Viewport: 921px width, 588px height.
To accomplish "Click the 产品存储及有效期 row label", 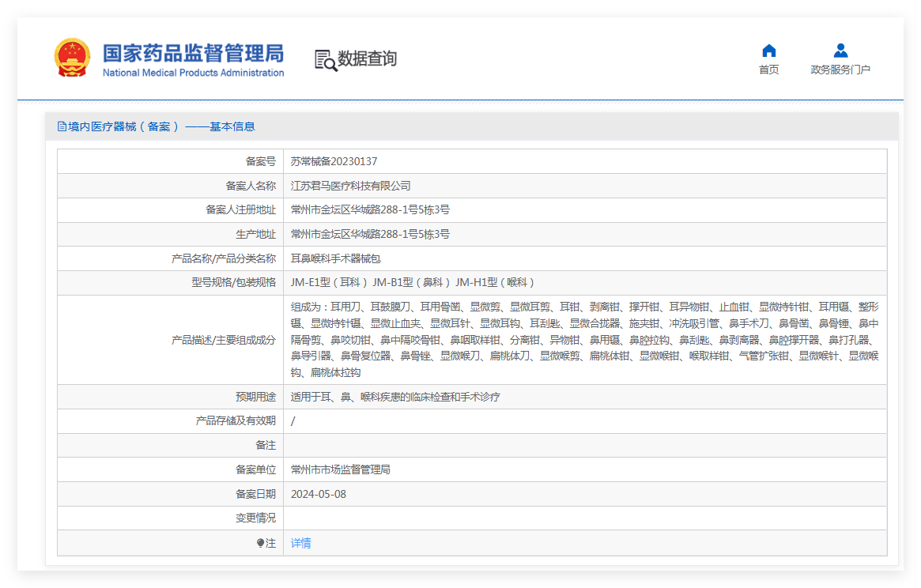I will [x=236, y=421].
